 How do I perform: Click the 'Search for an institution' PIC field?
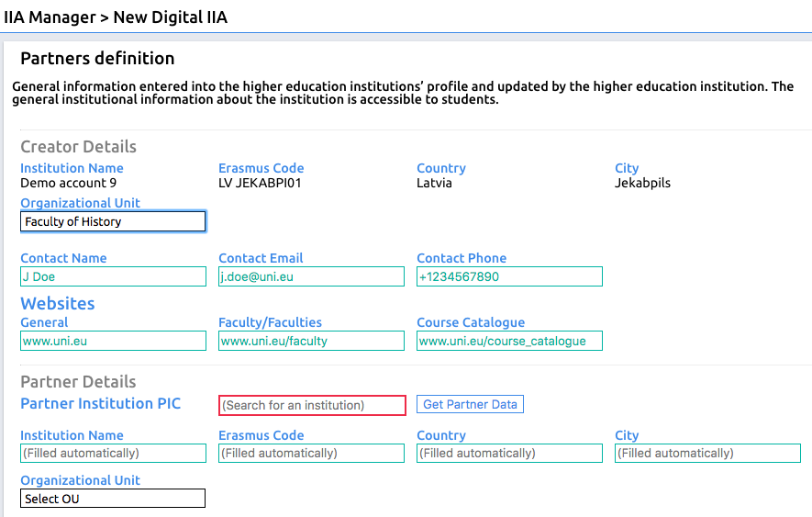click(312, 405)
